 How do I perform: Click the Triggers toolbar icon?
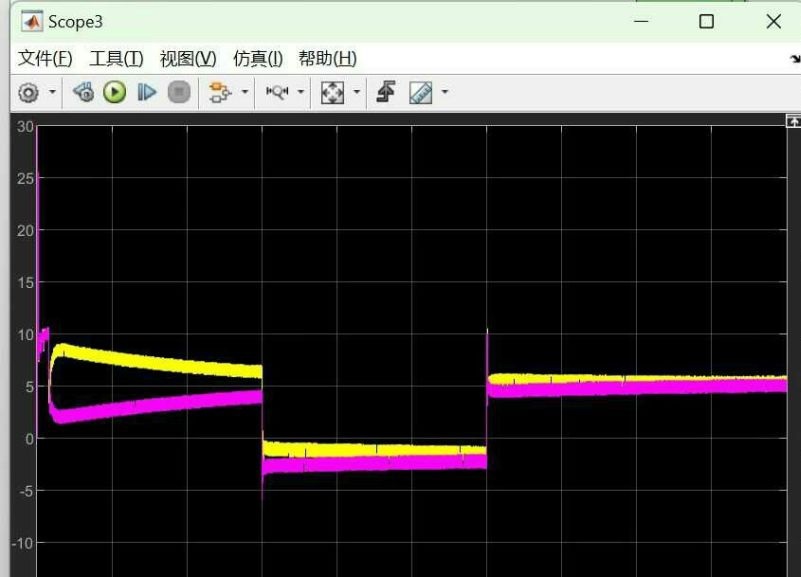click(386, 92)
